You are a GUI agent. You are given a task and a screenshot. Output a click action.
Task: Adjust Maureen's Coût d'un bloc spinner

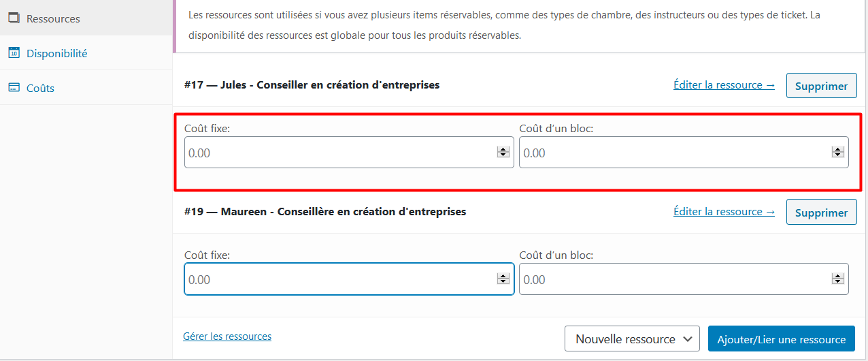coord(838,279)
